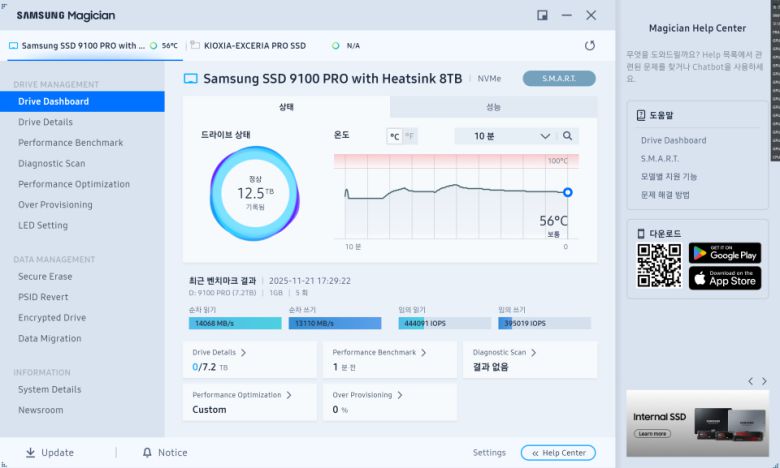Viewport: 780px width, 468px height.
Task: Click the help document icon beside 도움말
Action: (641, 115)
